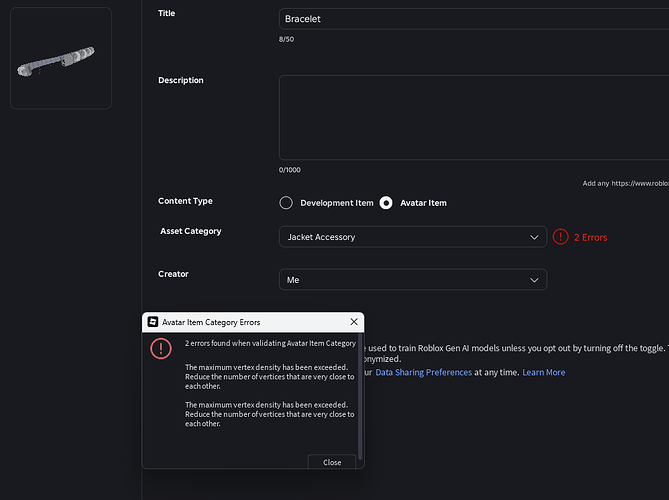Open the Data Sharing Preferences link

click(x=424, y=372)
